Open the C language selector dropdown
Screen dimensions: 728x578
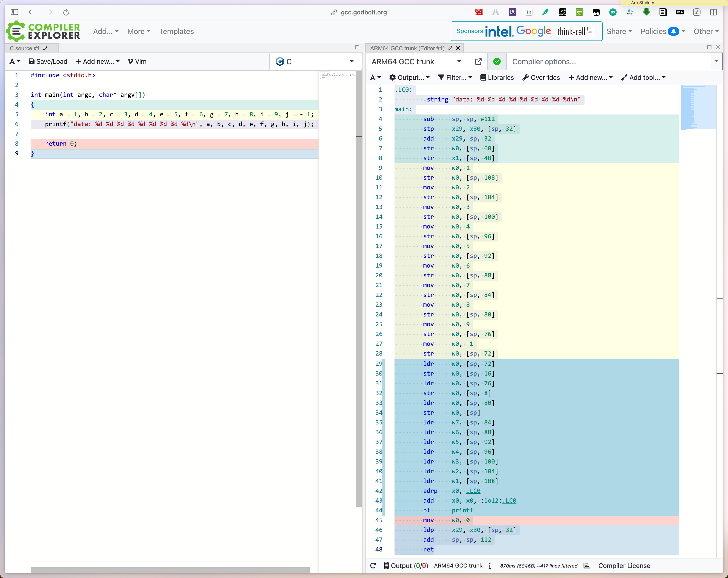tap(315, 61)
